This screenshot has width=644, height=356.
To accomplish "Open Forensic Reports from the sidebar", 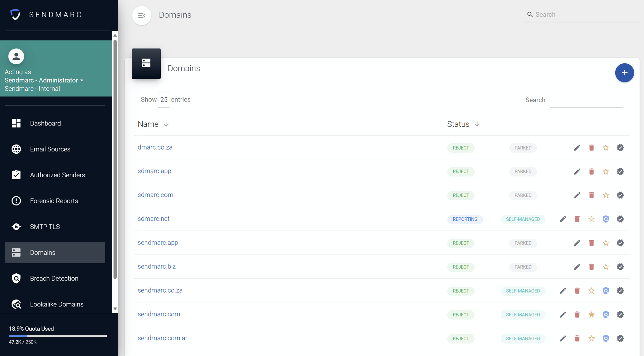I will click(54, 201).
